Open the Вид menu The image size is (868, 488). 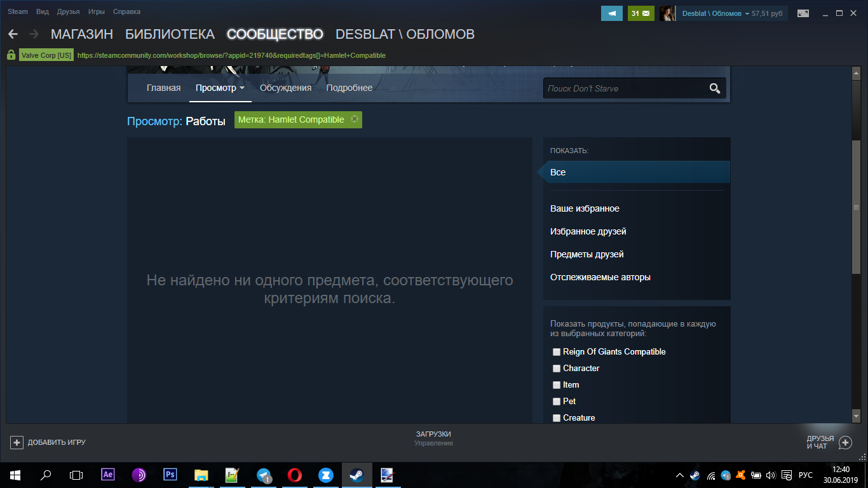[43, 12]
